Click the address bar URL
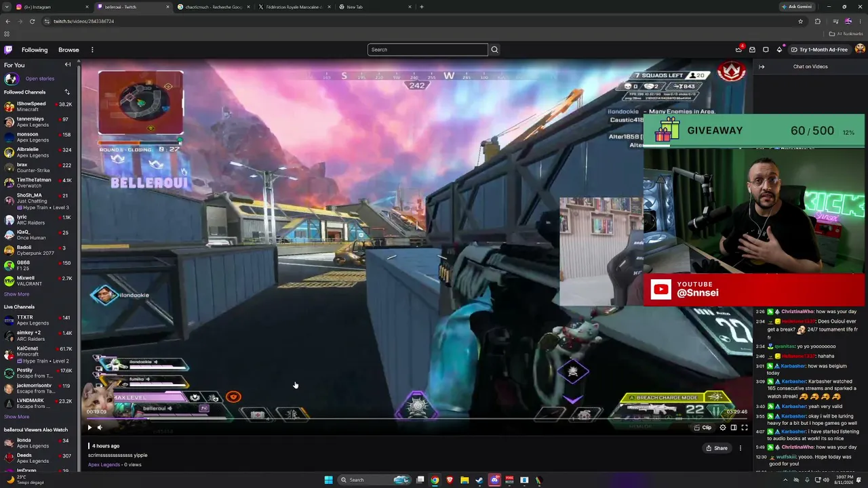 pos(83,21)
